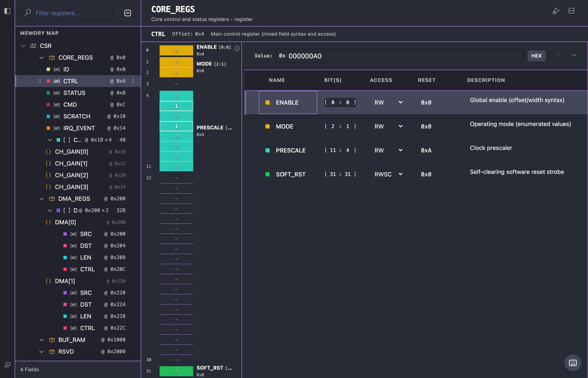Click the braces icon beside DMA[1]

coord(48,281)
